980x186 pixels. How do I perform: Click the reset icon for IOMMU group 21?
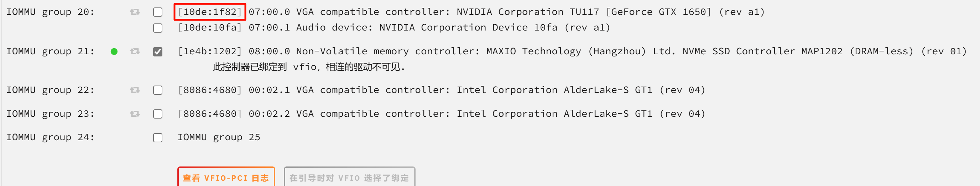135,51
